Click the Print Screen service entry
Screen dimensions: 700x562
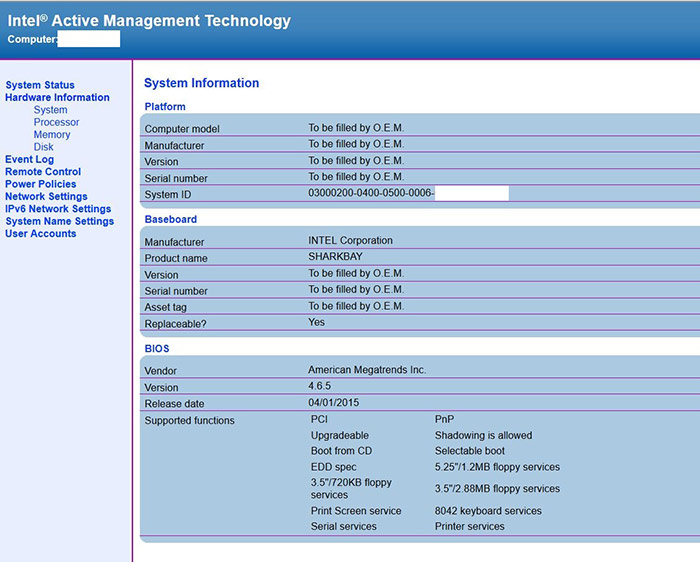click(x=356, y=511)
